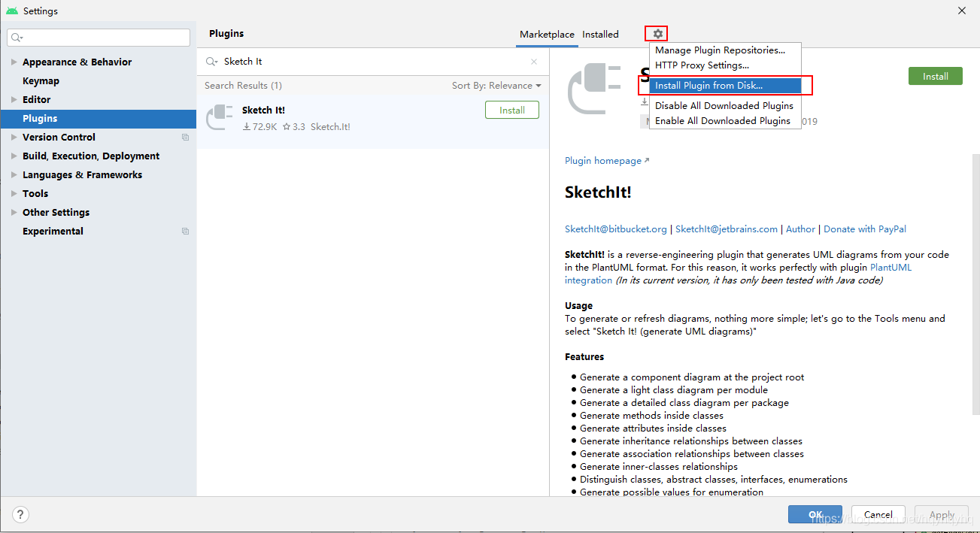Screen dimensions: 980x533
Task: Expand the Tools settings section
Action: tap(14, 193)
